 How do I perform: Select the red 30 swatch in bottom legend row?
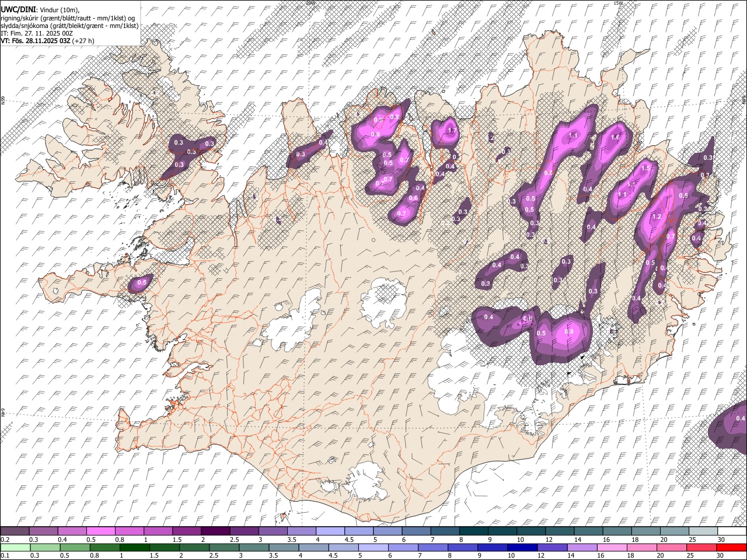pyautogui.click(x=731, y=547)
